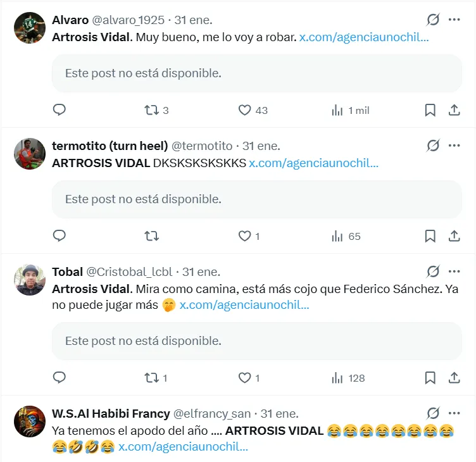Share termotito's post
This screenshot has width=476, height=462.
pyautogui.click(x=454, y=236)
